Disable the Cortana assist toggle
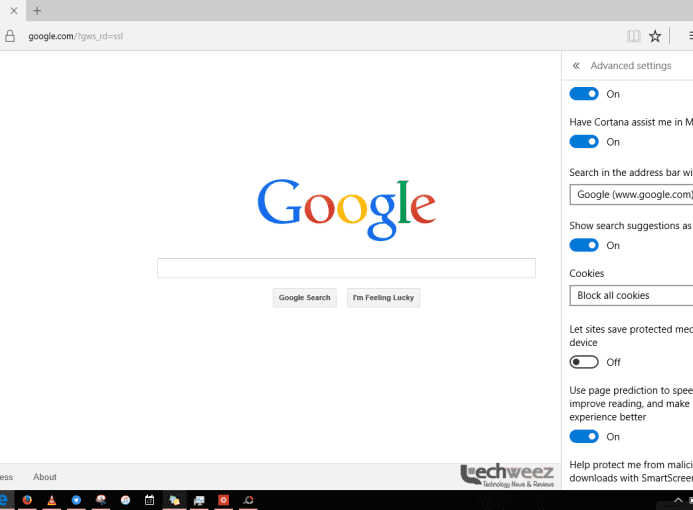This screenshot has width=693, height=510. coord(584,141)
